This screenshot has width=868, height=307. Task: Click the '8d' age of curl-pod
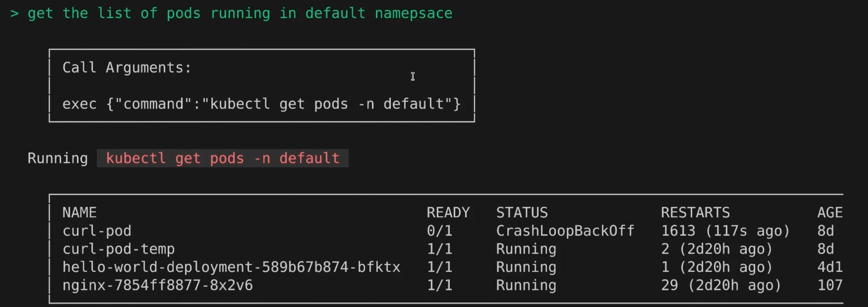(x=826, y=231)
